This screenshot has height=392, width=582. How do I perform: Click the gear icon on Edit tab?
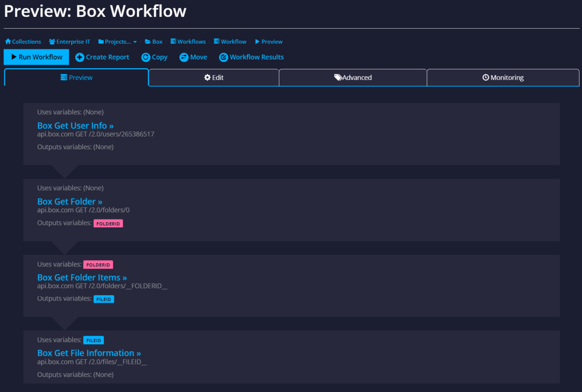(x=208, y=78)
